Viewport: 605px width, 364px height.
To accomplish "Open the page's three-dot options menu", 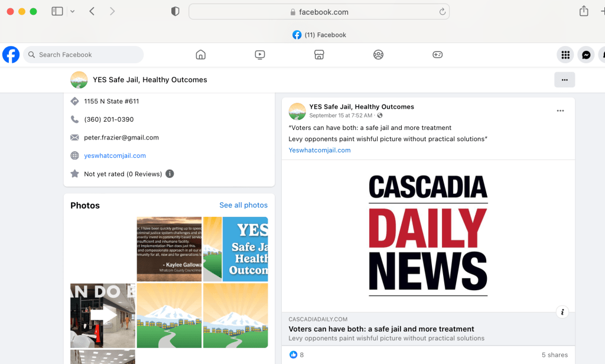I will 564,80.
